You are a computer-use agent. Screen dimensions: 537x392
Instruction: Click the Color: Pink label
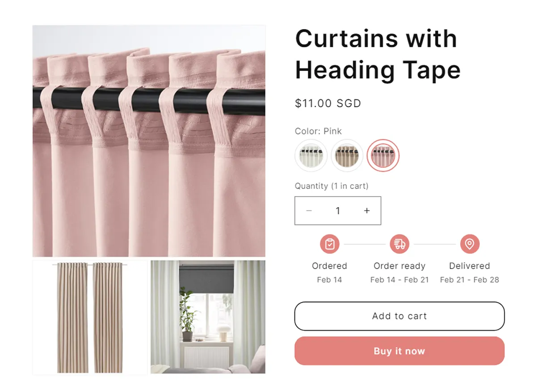click(318, 131)
